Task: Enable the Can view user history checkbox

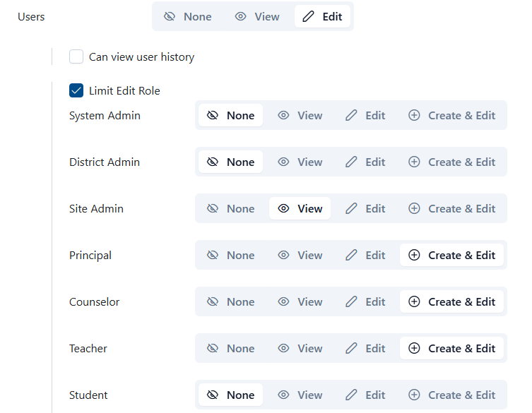Action: [x=76, y=56]
